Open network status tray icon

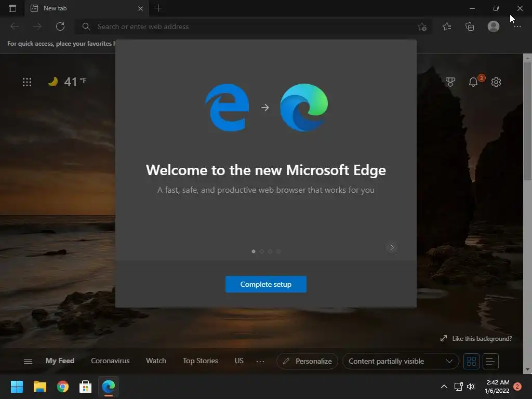[458, 387]
